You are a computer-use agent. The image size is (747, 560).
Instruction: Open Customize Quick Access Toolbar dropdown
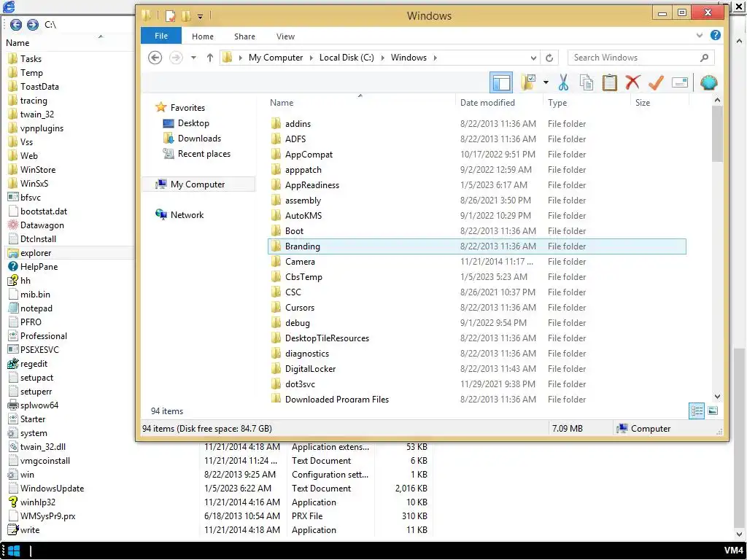[x=200, y=16]
